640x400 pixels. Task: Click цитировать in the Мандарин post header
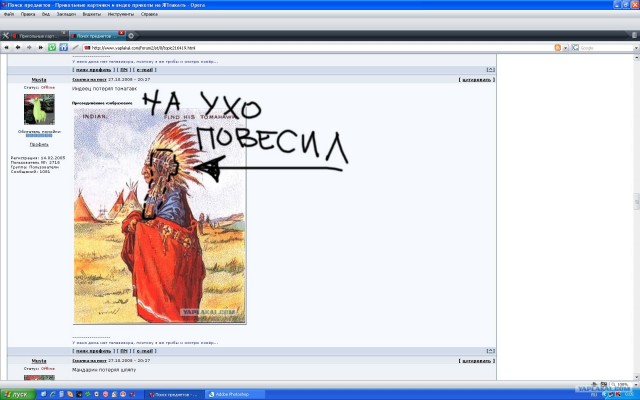click(x=476, y=361)
